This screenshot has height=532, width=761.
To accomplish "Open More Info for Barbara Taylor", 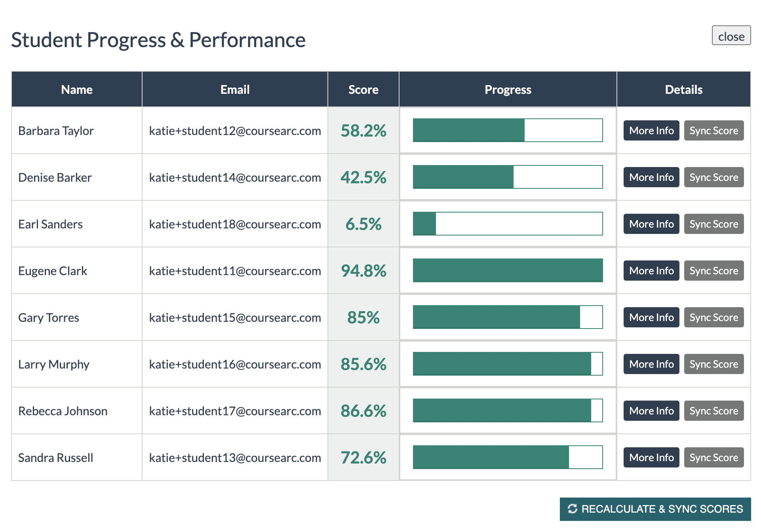I will (x=651, y=130).
